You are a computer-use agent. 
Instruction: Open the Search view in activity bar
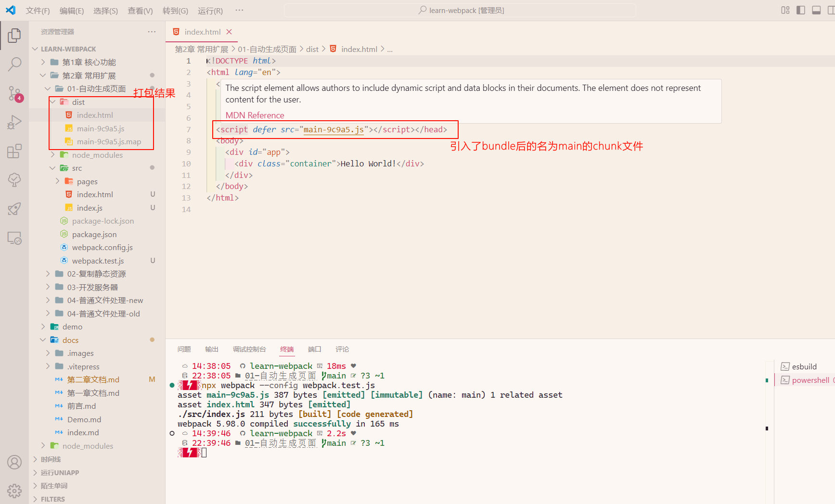(14, 64)
